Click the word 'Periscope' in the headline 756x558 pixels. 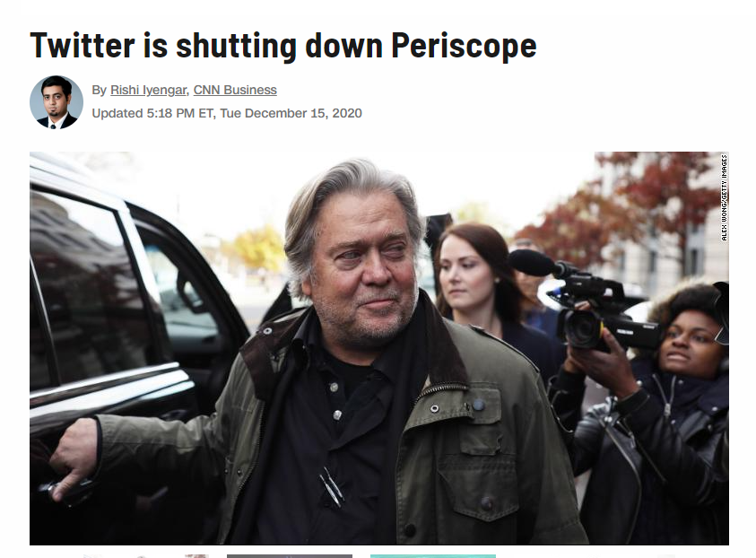[x=464, y=46]
